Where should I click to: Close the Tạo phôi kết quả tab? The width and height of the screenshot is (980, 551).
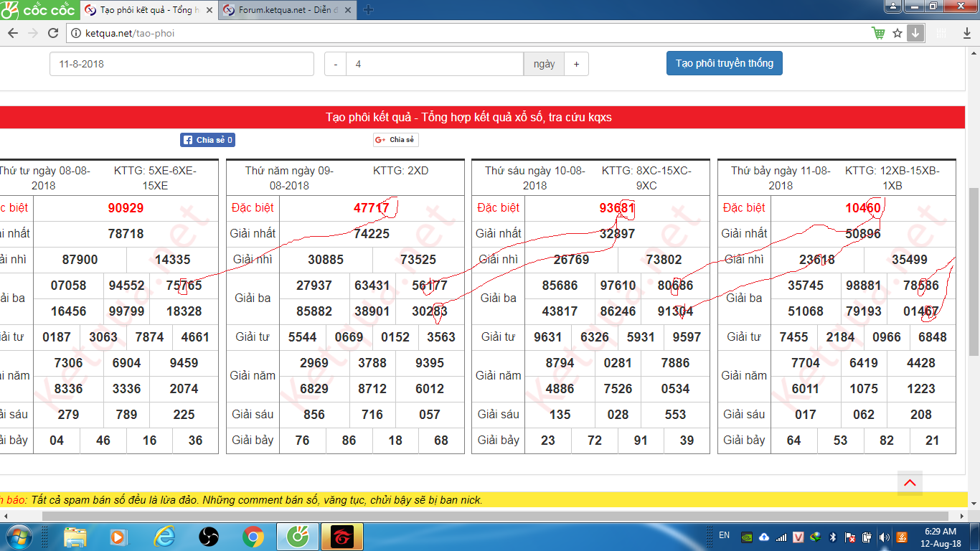[x=209, y=10]
